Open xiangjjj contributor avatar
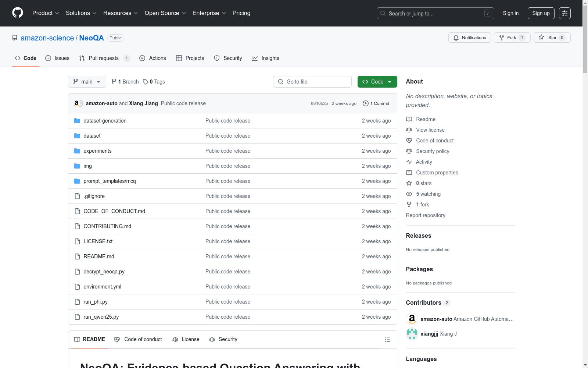588x368 pixels. click(x=412, y=334)
